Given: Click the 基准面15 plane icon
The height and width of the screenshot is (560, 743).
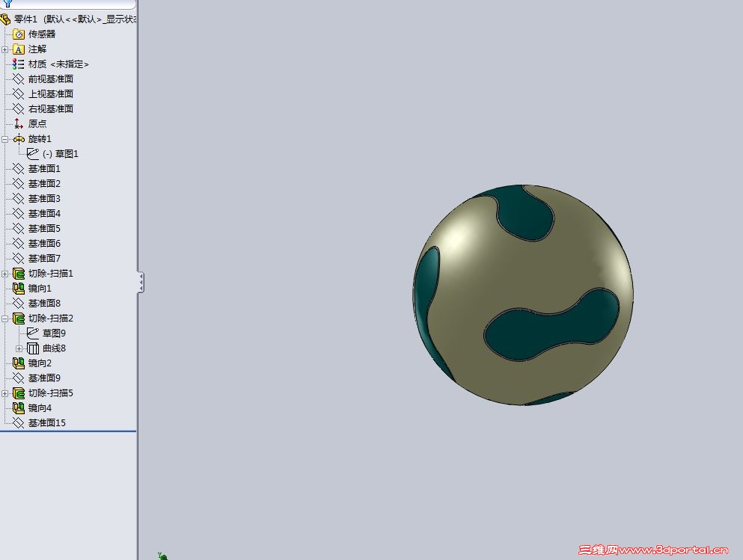Looking at the screenshot, I should pyautogui.click(x=19, y=422).
